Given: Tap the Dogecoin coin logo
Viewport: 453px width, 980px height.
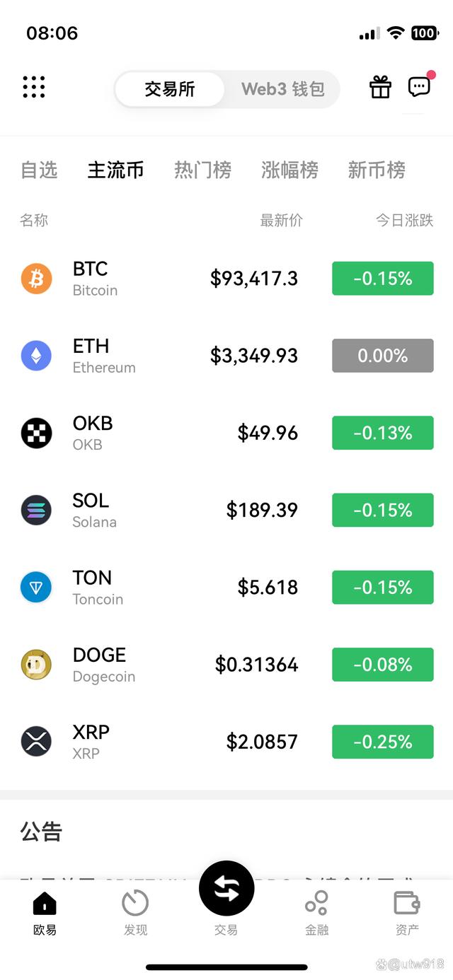Looking at the screenshot, I should coord(36,665).
